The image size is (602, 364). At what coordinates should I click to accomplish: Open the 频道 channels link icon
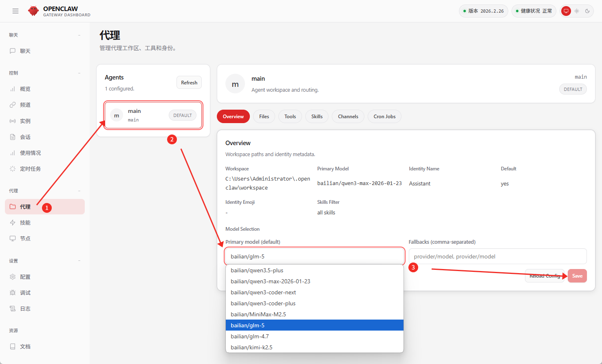(13, 105)
